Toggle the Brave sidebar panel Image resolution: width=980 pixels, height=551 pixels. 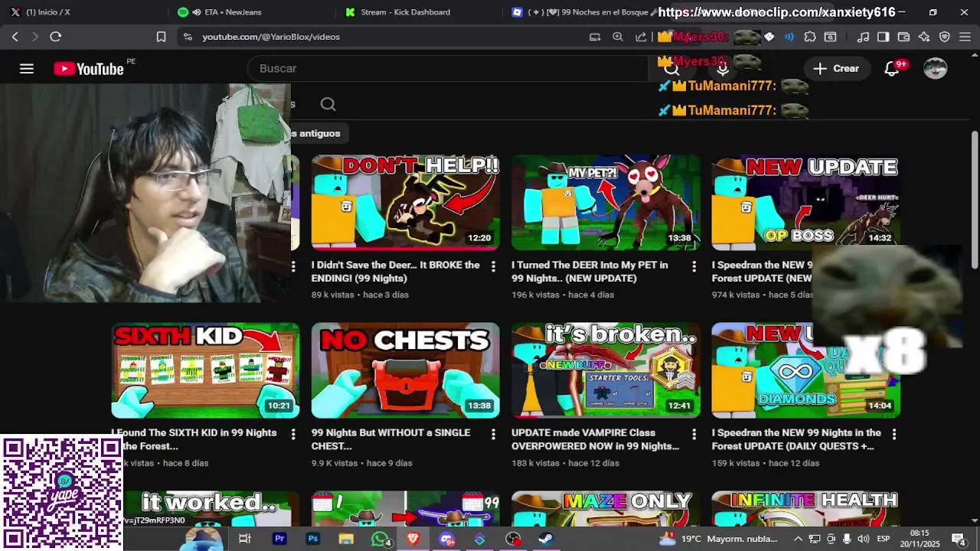[x=883, y=37]
